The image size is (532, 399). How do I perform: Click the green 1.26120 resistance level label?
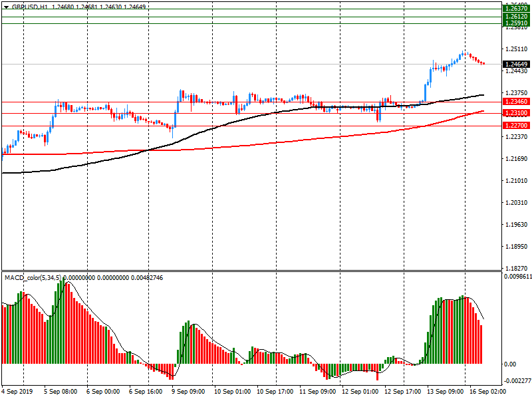click(516, 16)
